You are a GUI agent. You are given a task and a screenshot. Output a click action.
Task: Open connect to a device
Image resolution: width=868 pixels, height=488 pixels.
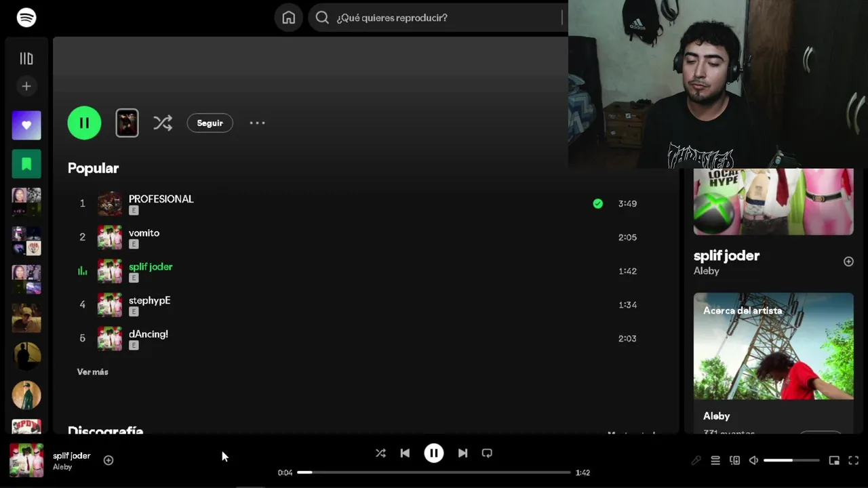[734, 460]
